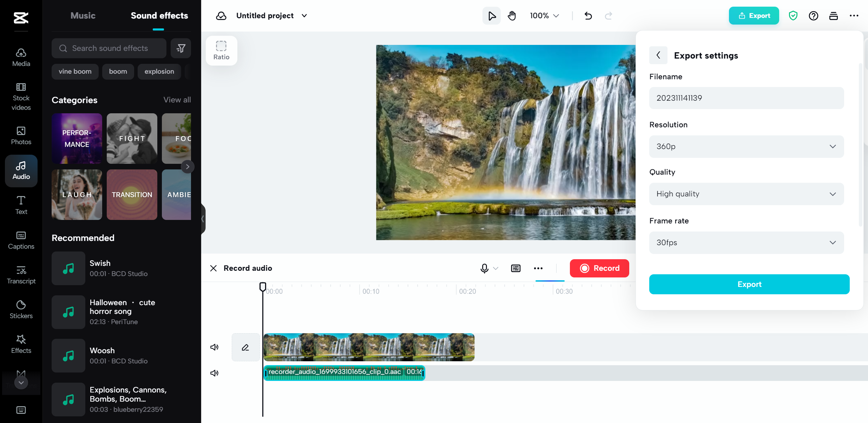Select the hand pan tool
Screen dimensions: 868x423
pyautogui.click(x=512, y=15)
